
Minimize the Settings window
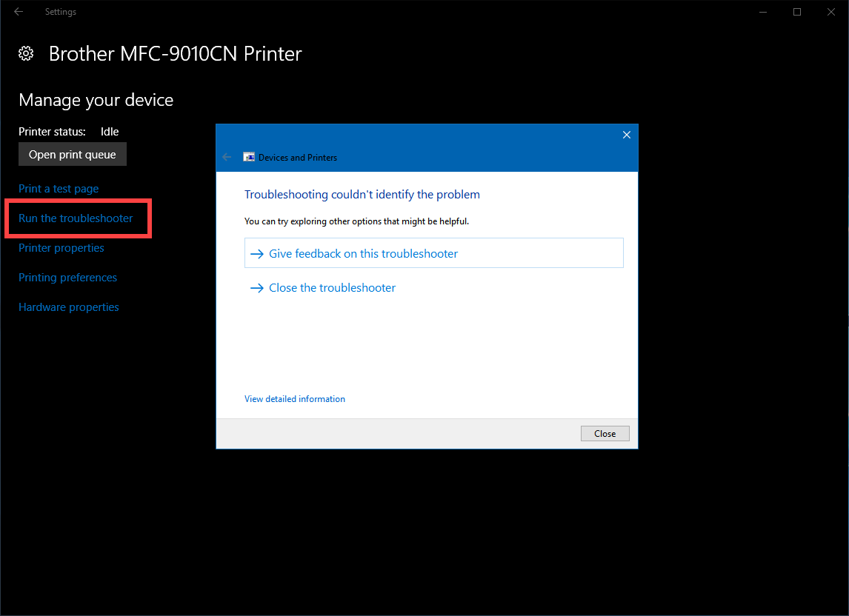pyautogui.click(x=762, y=12)
